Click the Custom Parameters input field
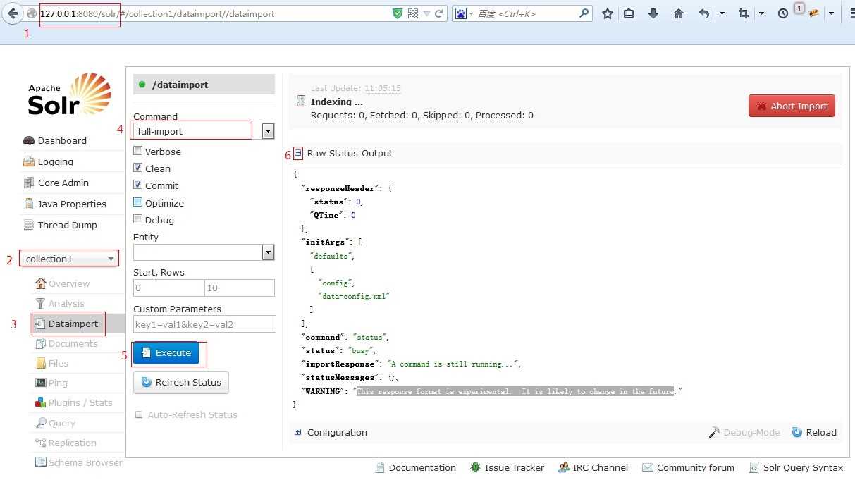855x504 pixels. pyautogui.click(x=204, y=324)
